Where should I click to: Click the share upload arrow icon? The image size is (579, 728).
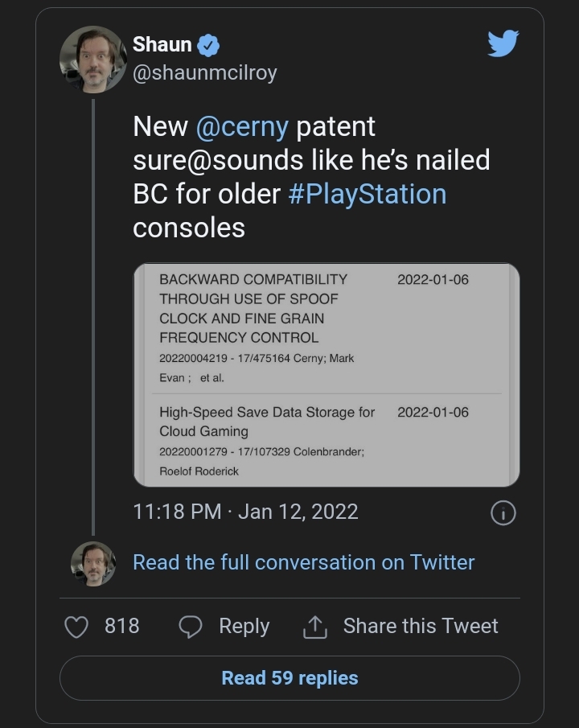(x=314, y=627)
